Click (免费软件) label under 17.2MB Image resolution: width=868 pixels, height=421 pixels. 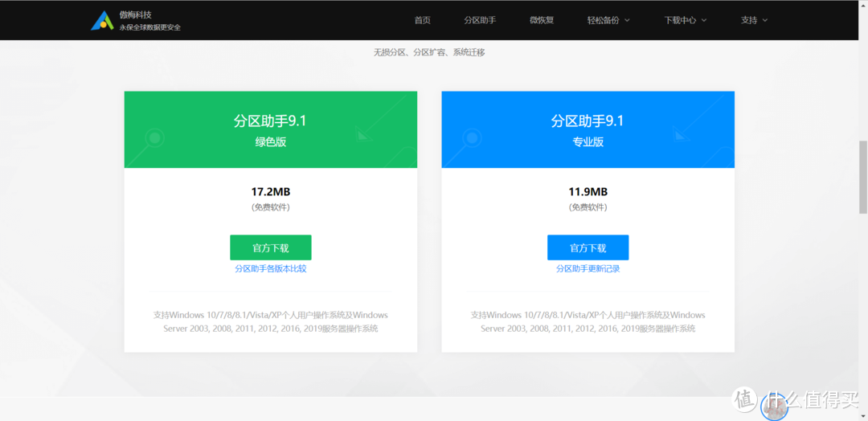(271, 207)
